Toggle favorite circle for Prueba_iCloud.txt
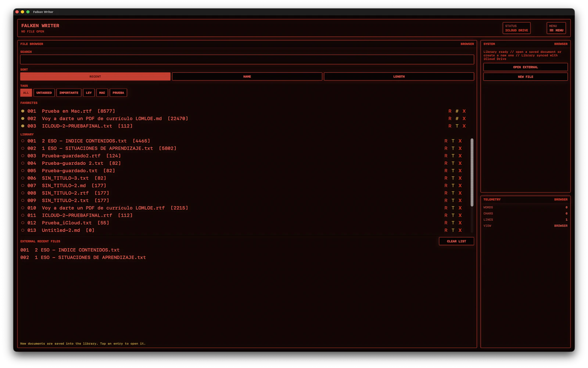Image resolution: width=588 pixels, height=368 pixels. tap(23, 223)
